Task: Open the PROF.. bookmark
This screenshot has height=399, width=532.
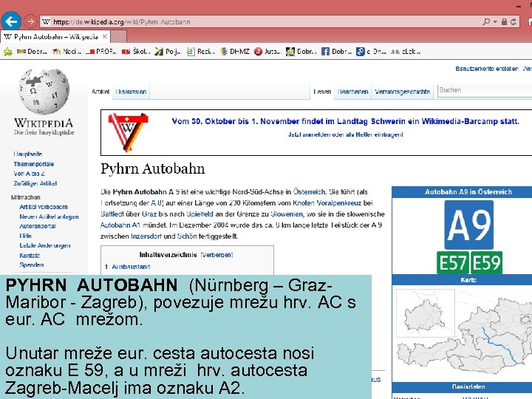Action: tap(101, 52)
